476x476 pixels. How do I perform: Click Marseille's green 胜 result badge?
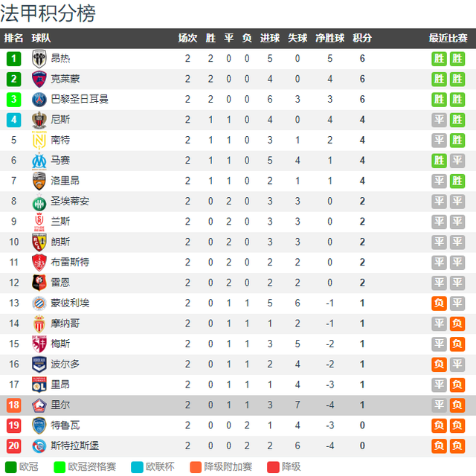pyautogui.click(x=439, y=161)
